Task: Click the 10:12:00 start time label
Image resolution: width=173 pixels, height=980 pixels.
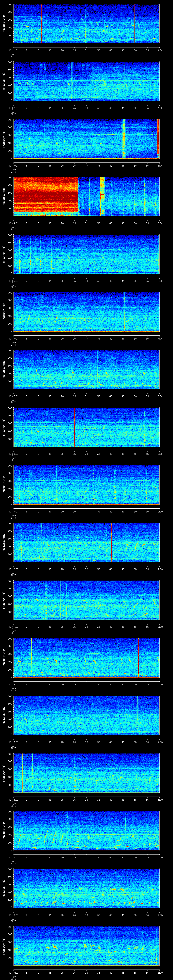Action: point(13,684)
